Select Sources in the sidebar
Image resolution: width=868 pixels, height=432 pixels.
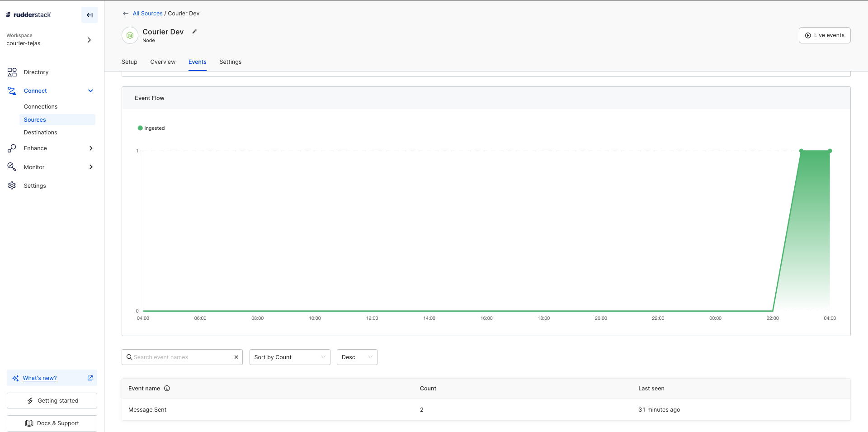(57, 120)
